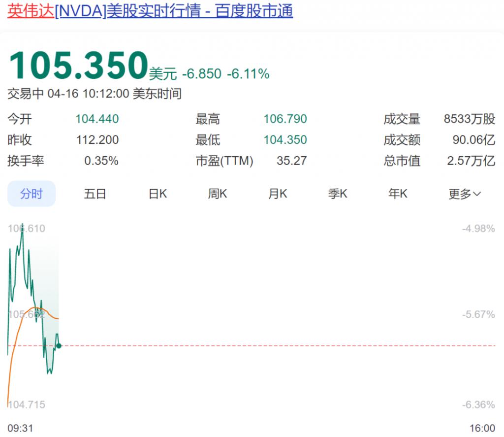Click the 最高 value 106.790

pos(285,119)
